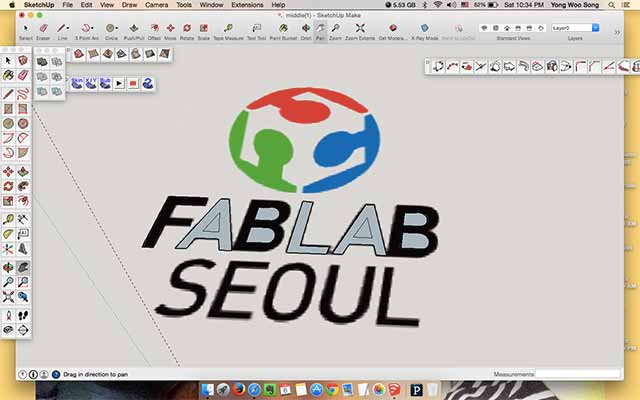
Task: Select the Paint Bucket tool
Action: coord(283,29)
